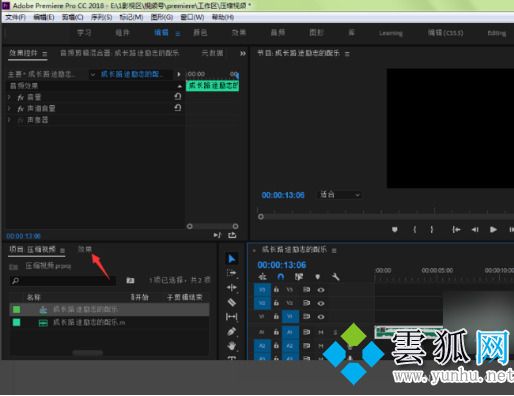Image resolution: width=514 pixels, height=396 pixels.
Task: Switch to the 颜色 workspace tab
Action: coord(200,33)
